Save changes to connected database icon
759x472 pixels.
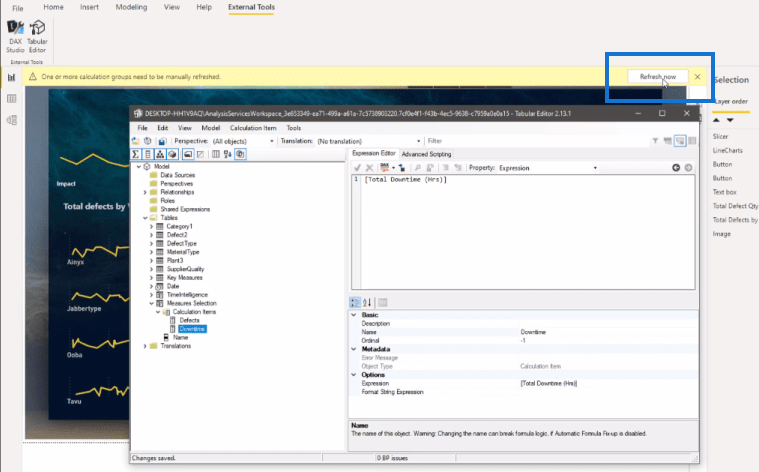click(162, 141)
